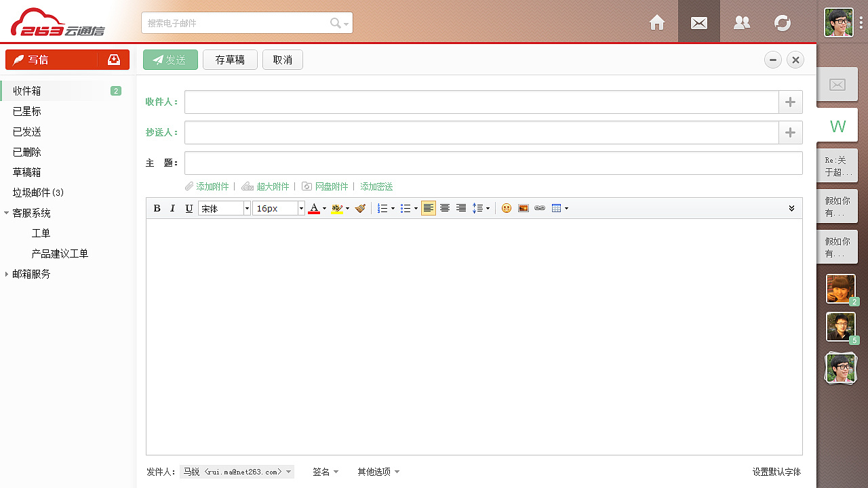The image size is (868, 488).
Task: Insert an image using the picture icon
Action: (523, 208)
